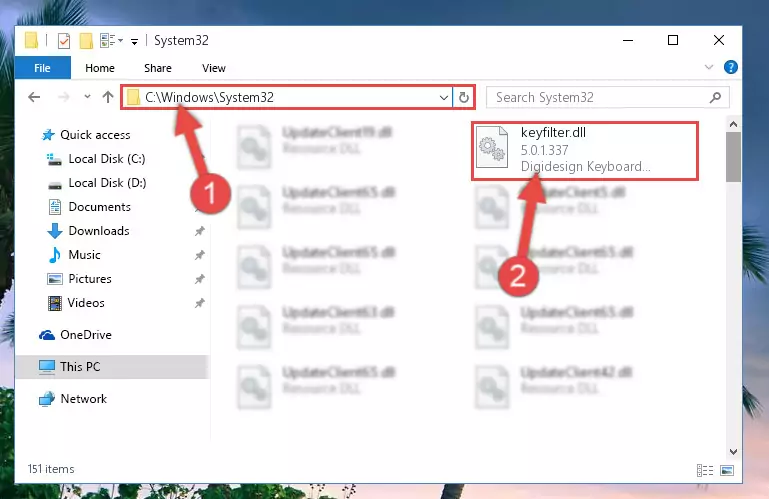Open Videos in the sidebar

coord(86,303)
